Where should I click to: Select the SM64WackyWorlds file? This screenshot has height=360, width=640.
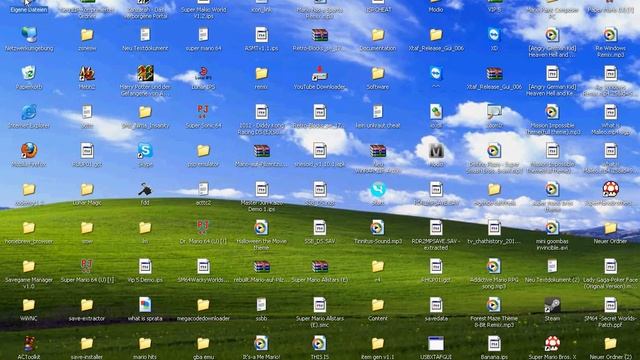pyautogui.click(x=203, y=267)
